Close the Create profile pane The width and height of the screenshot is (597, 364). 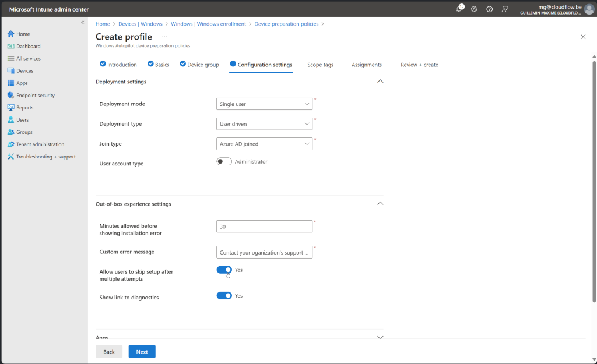coord(583,37)
